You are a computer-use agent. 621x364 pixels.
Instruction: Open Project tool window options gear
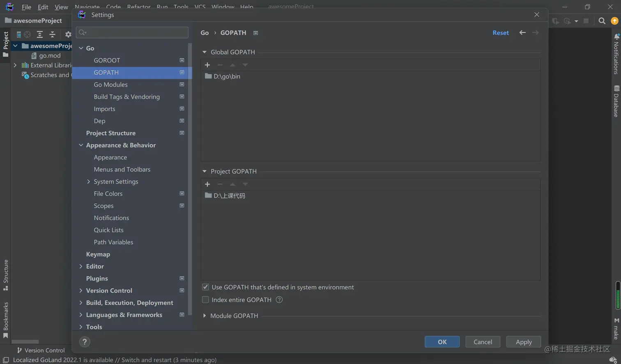pyautogui.click(x=68, y=34)
